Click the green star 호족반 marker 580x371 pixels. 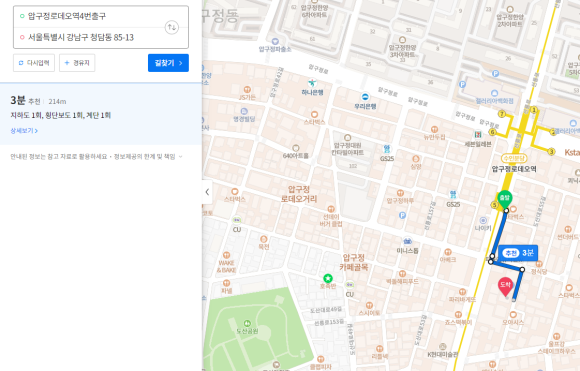coord(328,278)
